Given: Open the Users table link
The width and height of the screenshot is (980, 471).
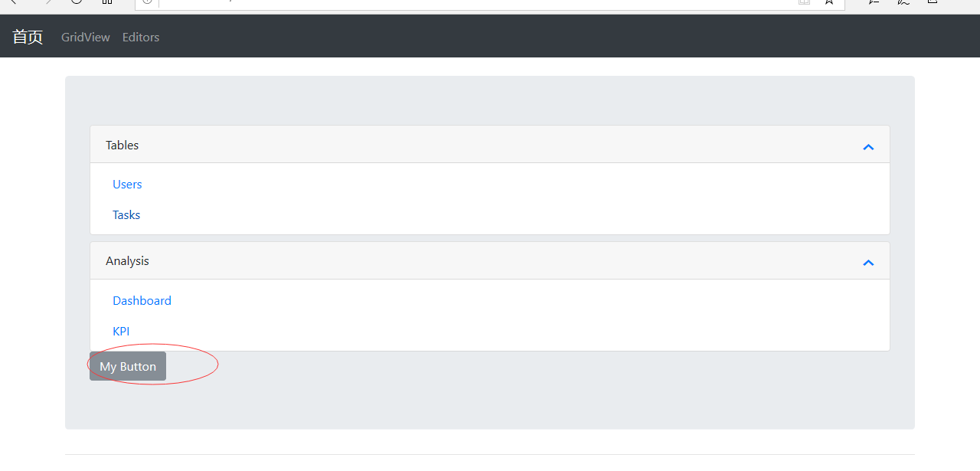Looking at the screenshot, I should click(127, 184).
